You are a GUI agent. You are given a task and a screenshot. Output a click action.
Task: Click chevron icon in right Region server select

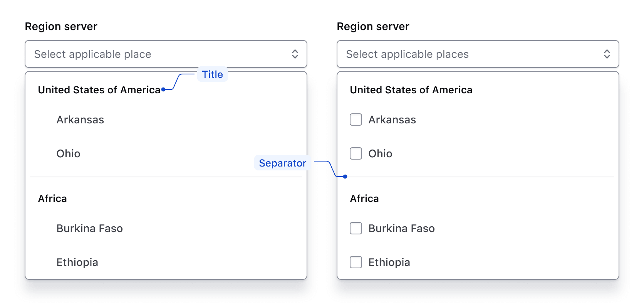(607, 54)
